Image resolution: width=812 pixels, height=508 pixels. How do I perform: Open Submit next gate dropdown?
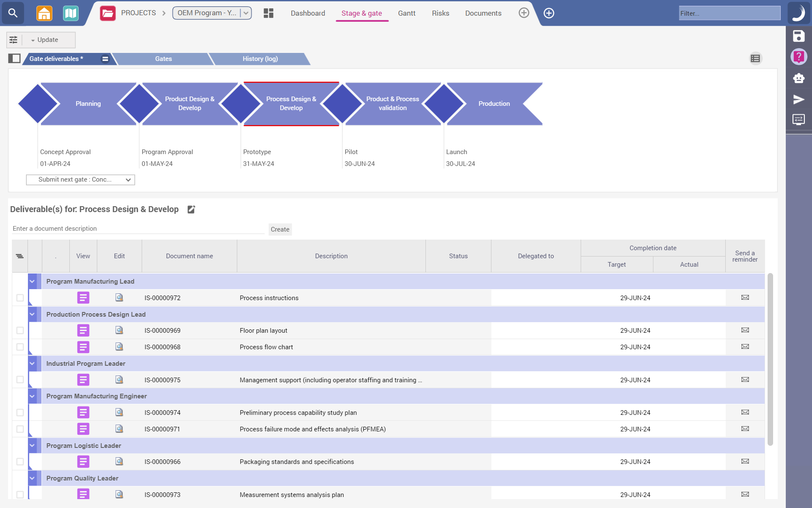tap(80, 179)
